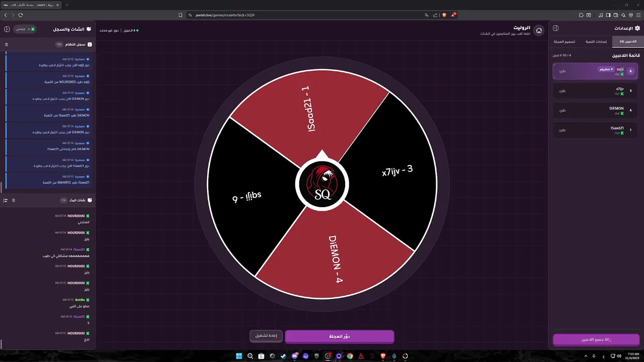The height and width of the screenshot is (362, 644).
Task: Open the Windows Start menu
Action: tap(239, 356)
